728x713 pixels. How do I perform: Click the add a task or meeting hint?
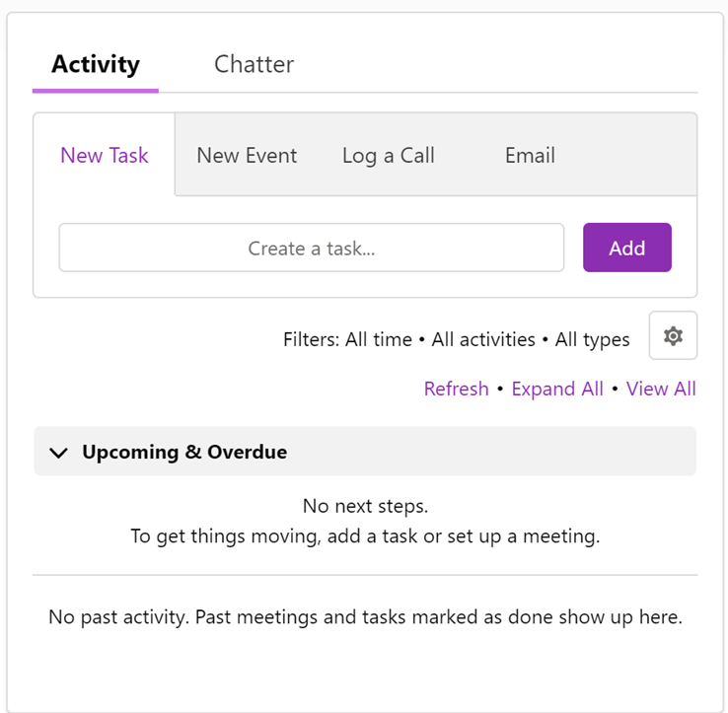[x=365, y=536]
